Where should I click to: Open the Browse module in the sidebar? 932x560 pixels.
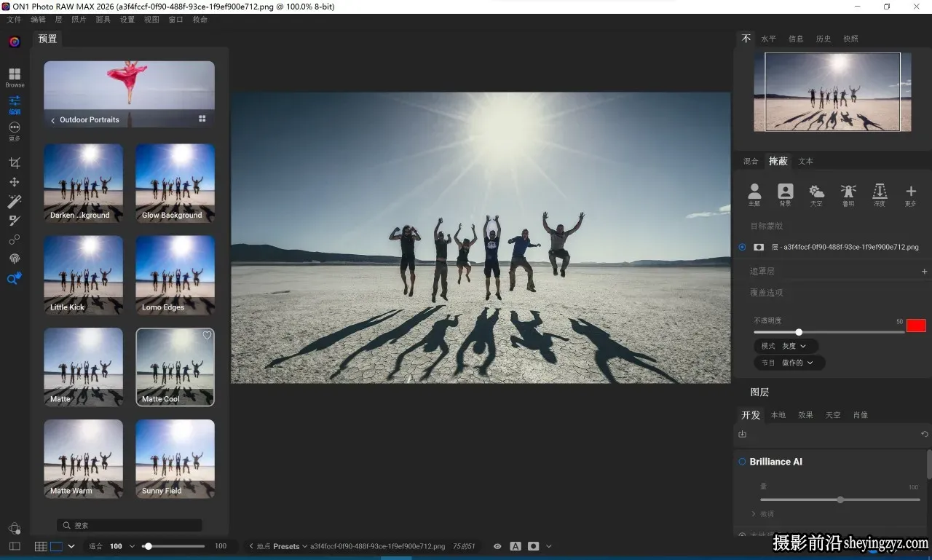tap(15, 77)
